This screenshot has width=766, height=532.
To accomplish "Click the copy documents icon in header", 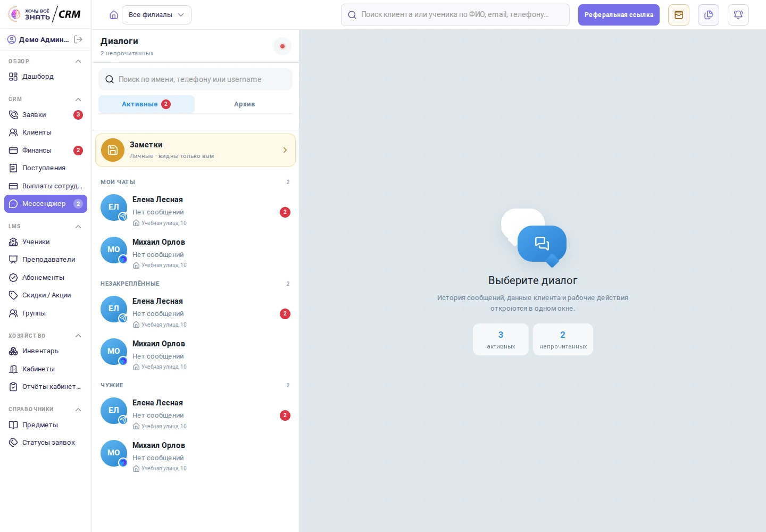I will [x=709, y=15].
